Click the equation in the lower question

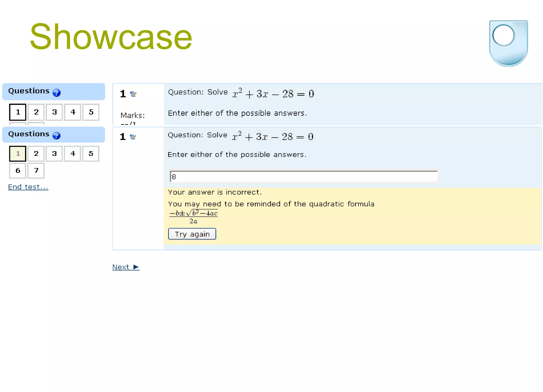pos(273,136)
